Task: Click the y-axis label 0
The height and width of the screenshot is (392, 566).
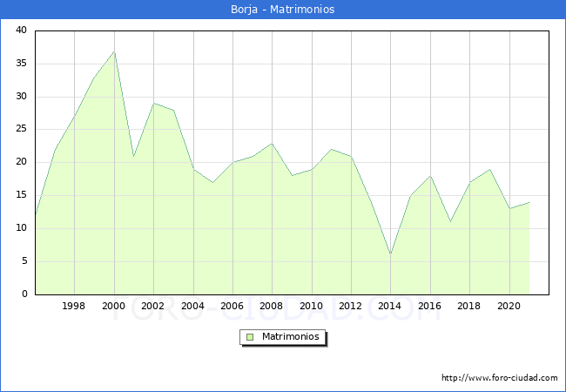Action: (24, 294)
